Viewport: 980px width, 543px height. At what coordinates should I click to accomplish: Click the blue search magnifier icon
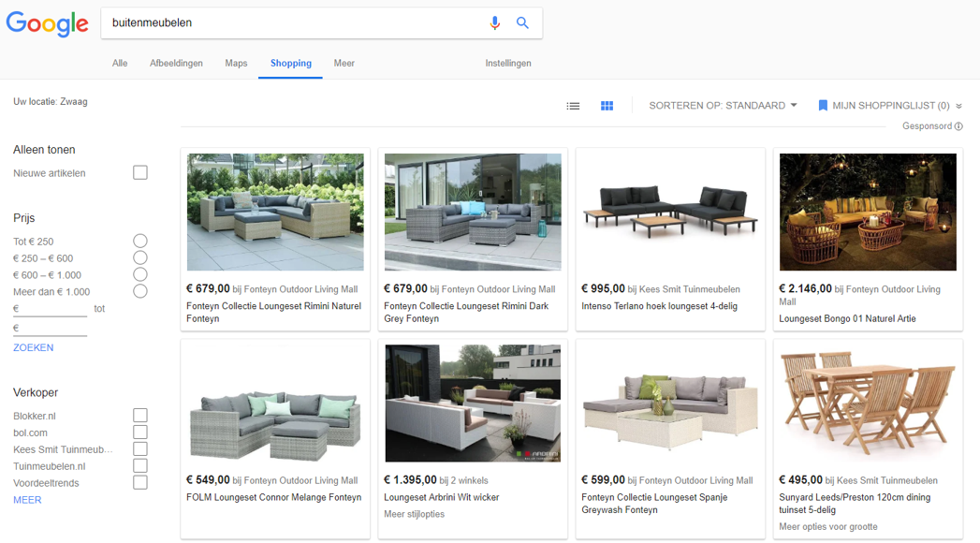pyautogui.click(x=523, y=23)
